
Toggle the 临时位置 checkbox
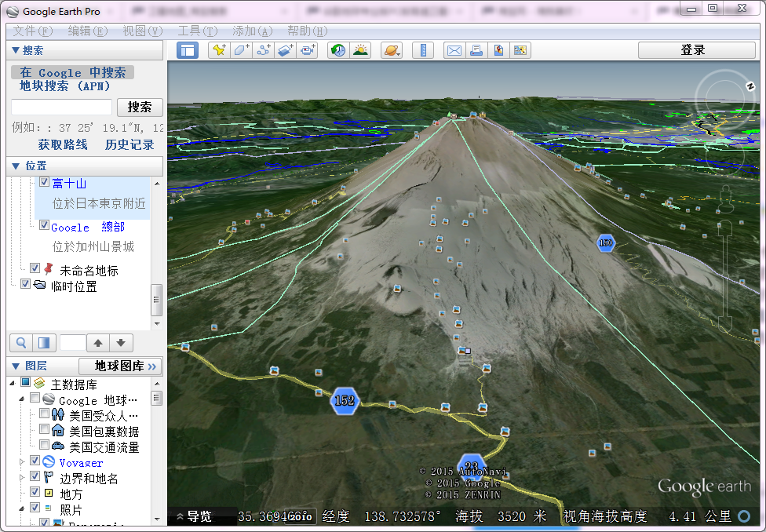coord(26,284)
